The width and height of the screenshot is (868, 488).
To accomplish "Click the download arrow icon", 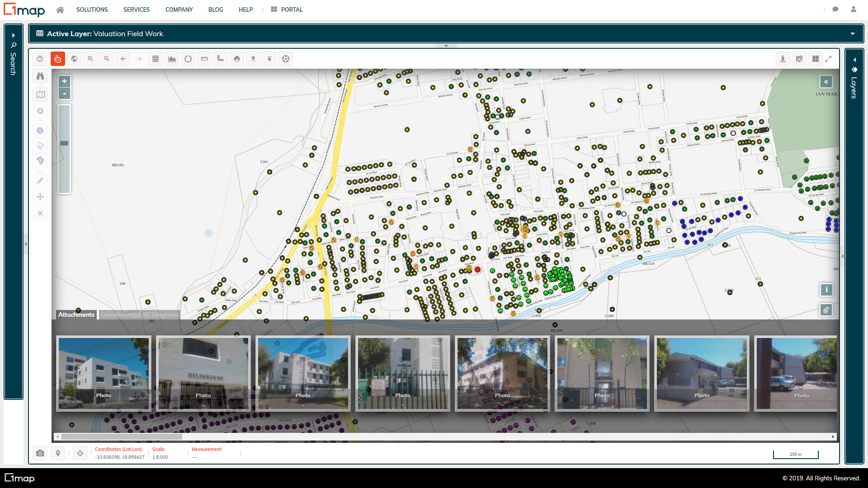I will pyautogui.click(x=253, y=59).
